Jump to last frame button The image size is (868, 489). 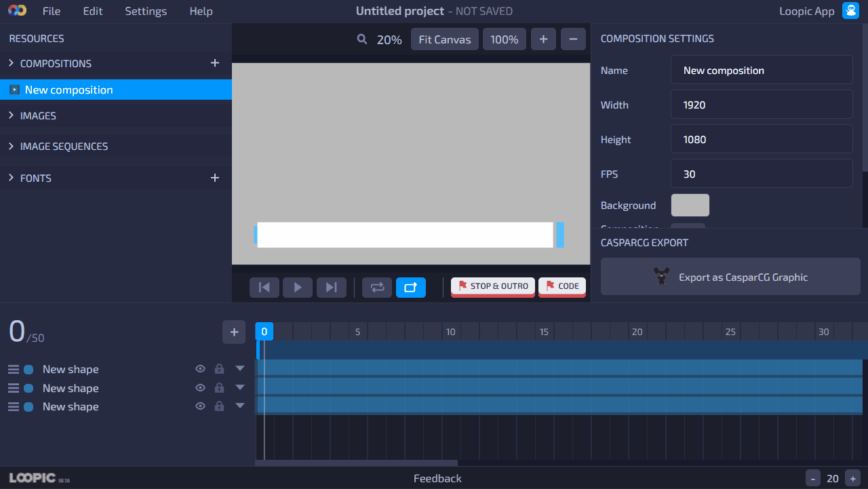pos(331,288)
